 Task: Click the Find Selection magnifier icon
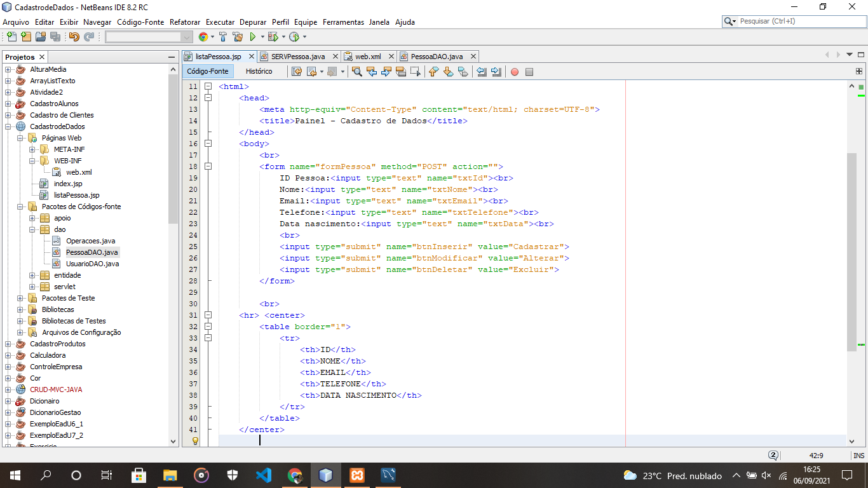coord(357,72)
